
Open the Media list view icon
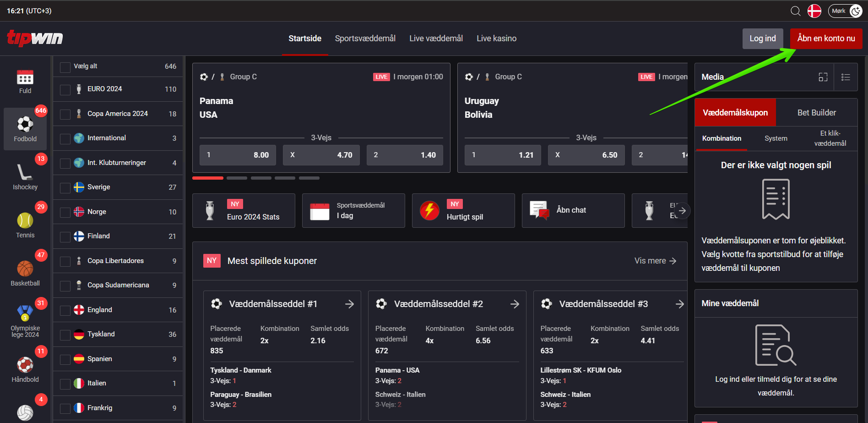pyautogui.click(x=846, y=77)
